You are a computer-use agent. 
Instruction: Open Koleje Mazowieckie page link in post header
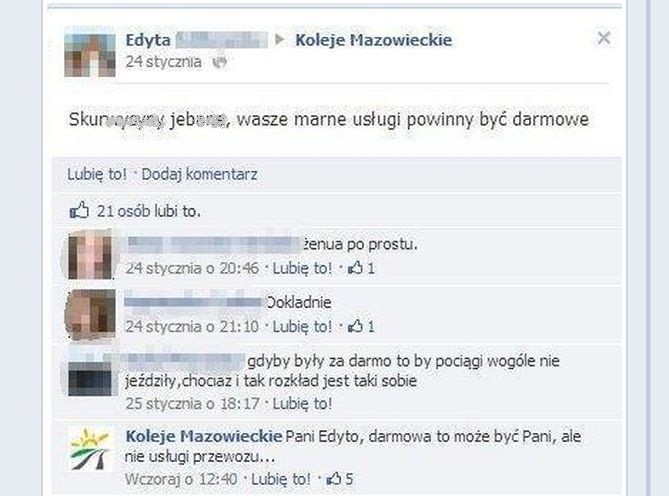[x=373, y=40]
